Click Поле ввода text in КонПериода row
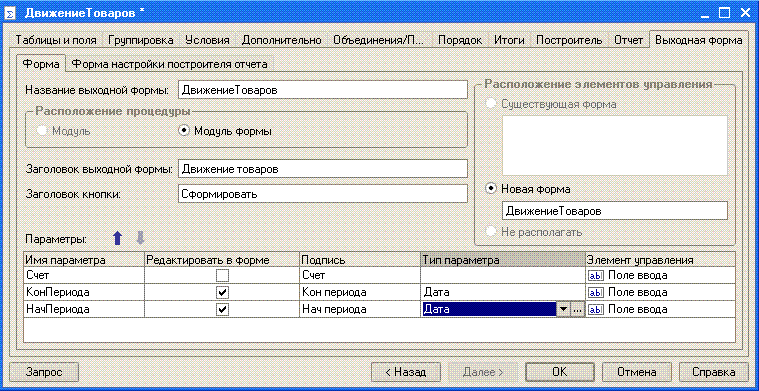 (638, 293)
